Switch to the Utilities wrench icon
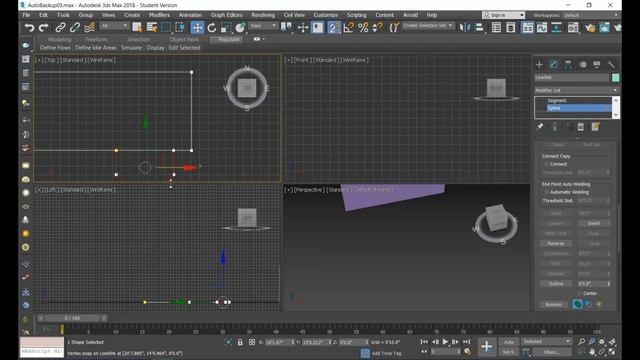The width and height of the screenshot is (640, 360). pyautogui.click(x=611, y=64)
